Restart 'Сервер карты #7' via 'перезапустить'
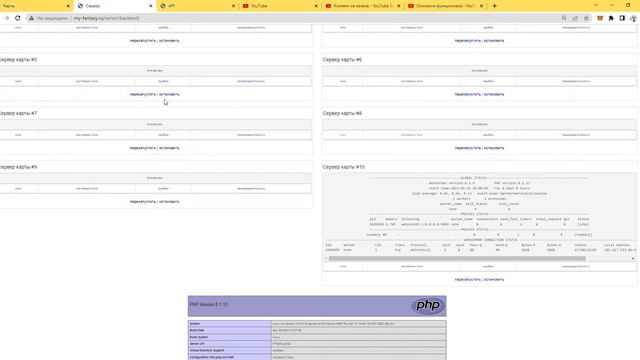 (143, 148)
